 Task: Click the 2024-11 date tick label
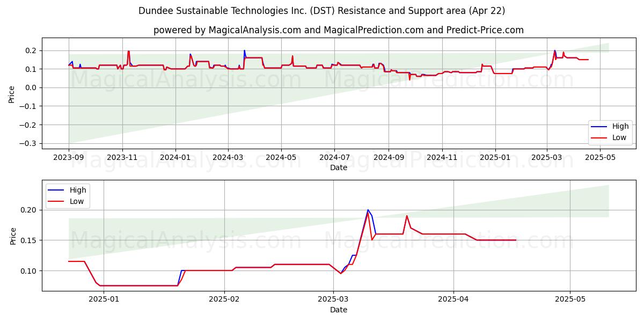point(442,158)
